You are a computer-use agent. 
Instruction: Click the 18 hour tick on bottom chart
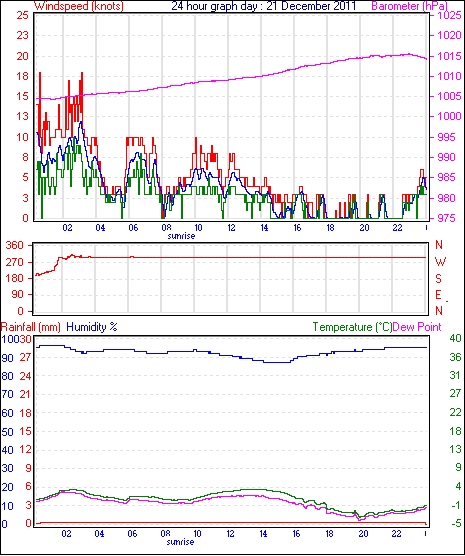[330, 534]
